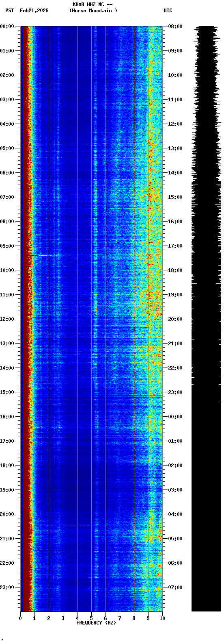Pick the 09:00 label on UTC axis

tap(175, 51)
